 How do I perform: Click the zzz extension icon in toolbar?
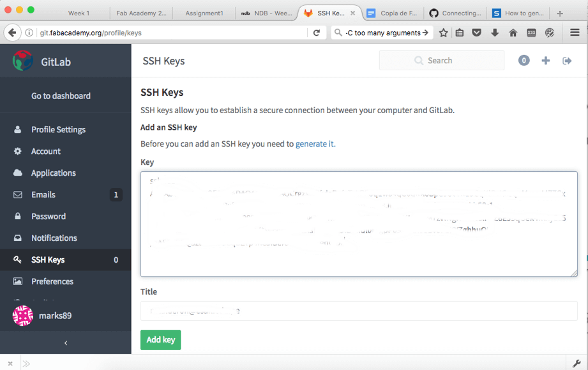click(531, 33)
